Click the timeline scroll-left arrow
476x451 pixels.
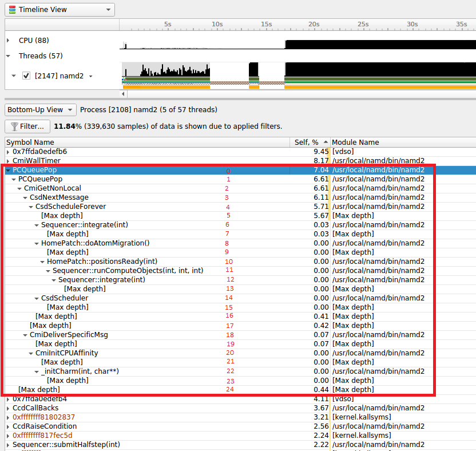pos(124,93)
